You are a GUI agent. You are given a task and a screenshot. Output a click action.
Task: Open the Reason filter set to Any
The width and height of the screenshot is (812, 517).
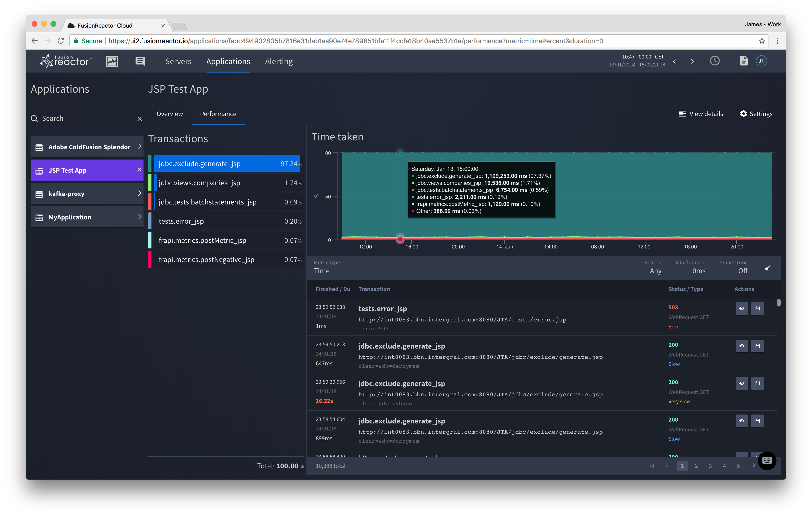tap(655, 271)
